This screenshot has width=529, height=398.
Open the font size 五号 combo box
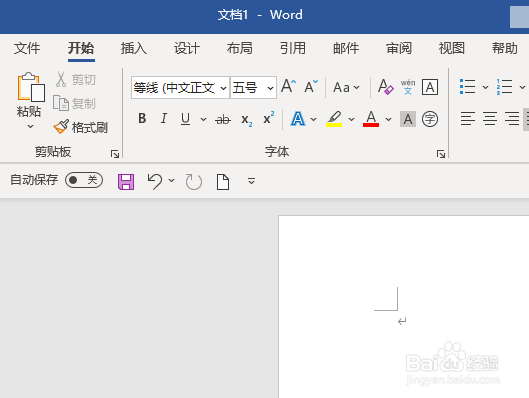tap(253, 88)
